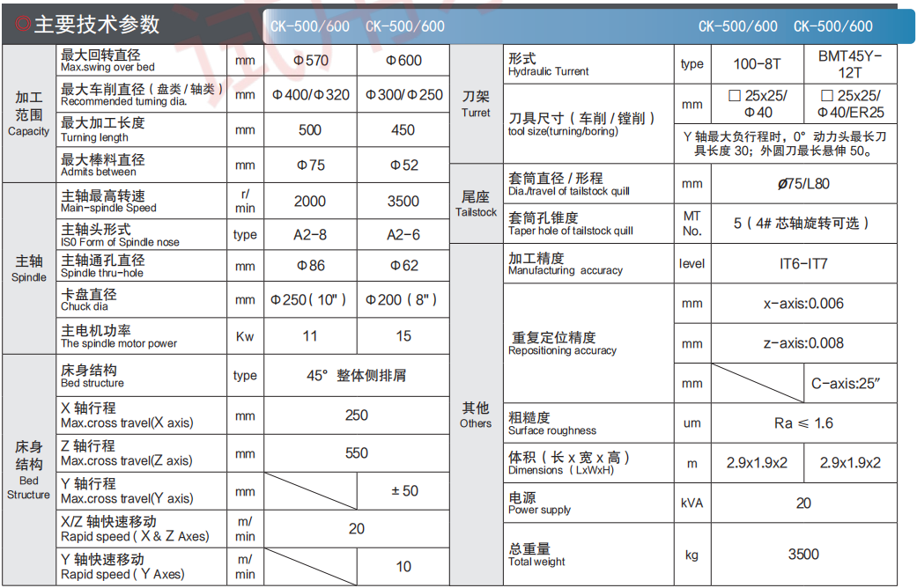Click the x-axis:0.006 repositioning value
Screen dimensions: 917x588
(x=803, y=304)
